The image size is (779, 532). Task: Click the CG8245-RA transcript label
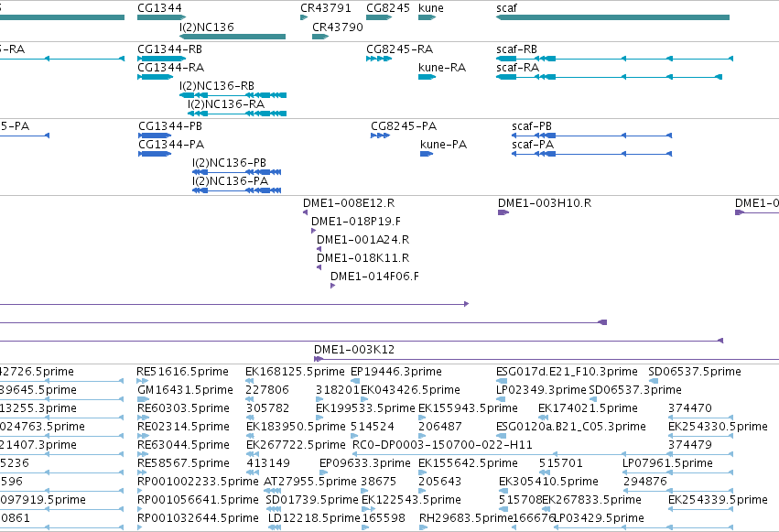tap(399, 49)
